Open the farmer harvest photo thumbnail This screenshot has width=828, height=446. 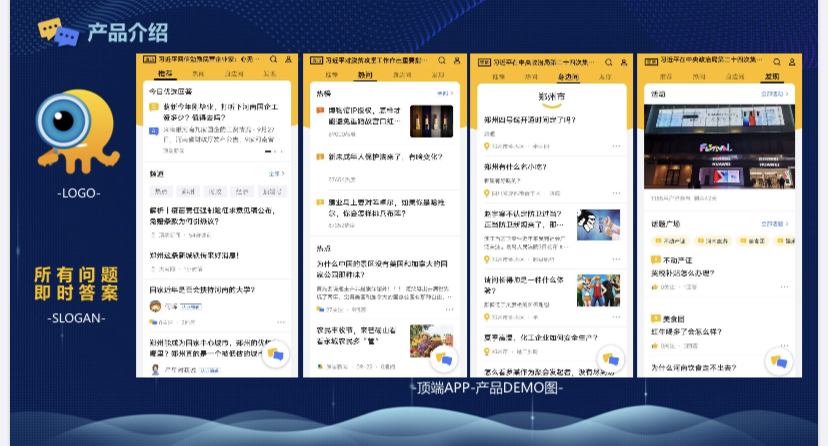[x=431, y=341]
